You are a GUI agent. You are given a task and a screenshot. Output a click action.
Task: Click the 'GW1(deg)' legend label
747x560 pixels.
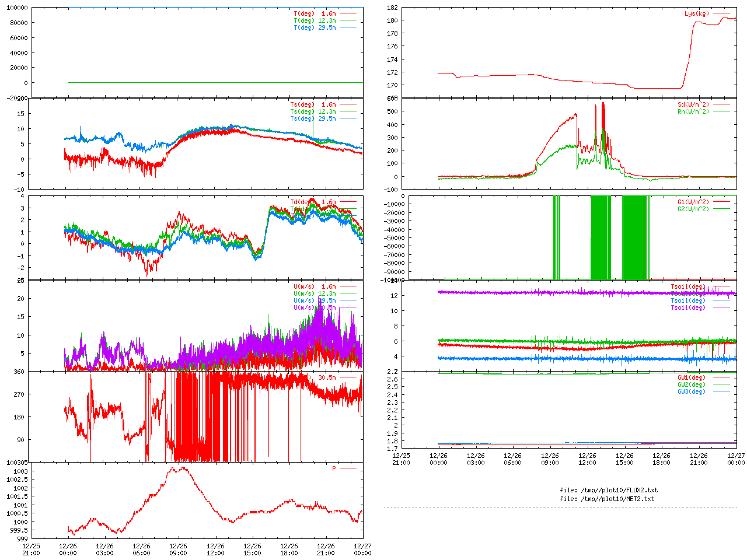click(x=692, y=378)
